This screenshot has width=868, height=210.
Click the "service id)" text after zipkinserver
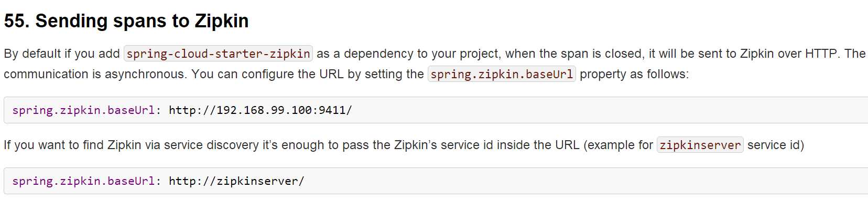pyautogui.click(x=776, y=145)
